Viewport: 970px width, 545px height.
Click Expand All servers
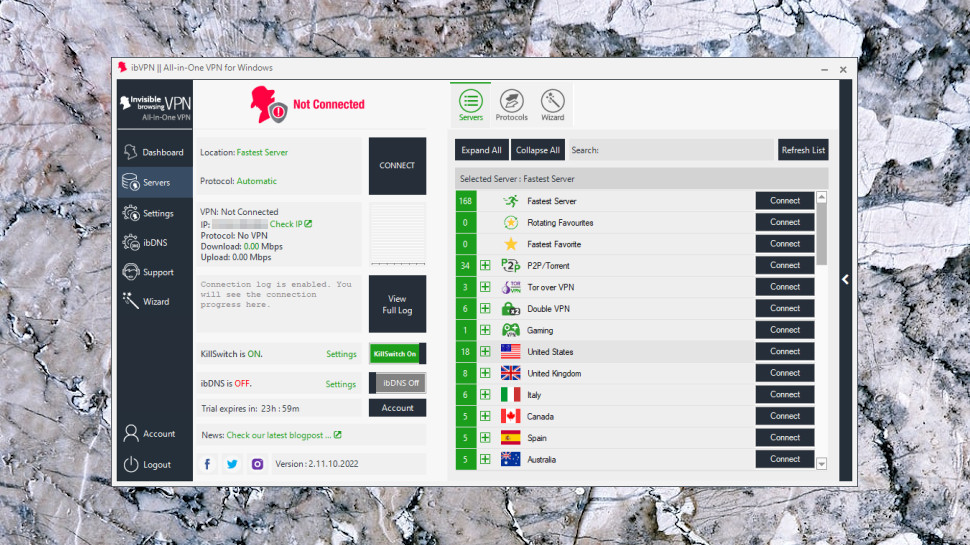coord(481,150)
